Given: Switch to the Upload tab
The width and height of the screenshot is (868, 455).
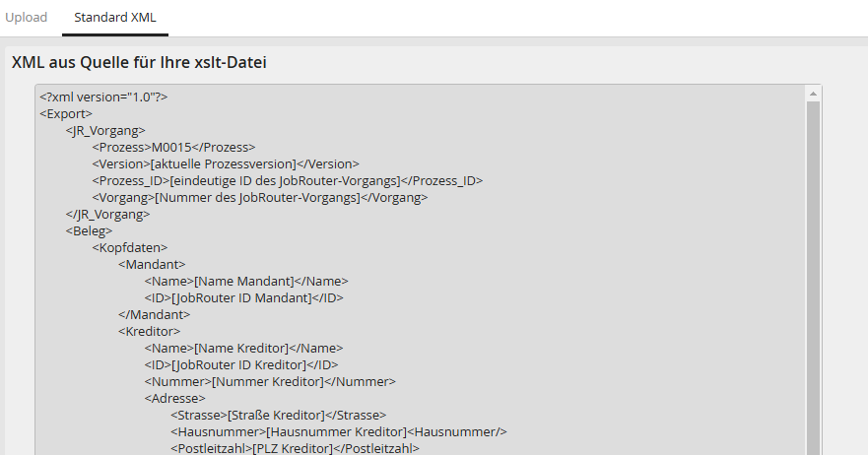Looking at the screenshot, I should pyautogui.click(x=26, y=17).
